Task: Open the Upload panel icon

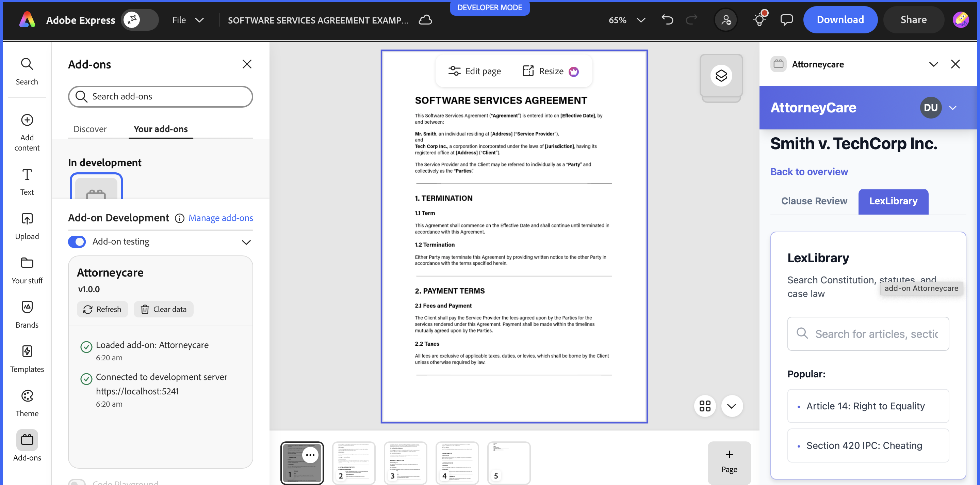Action: [27, 219]
